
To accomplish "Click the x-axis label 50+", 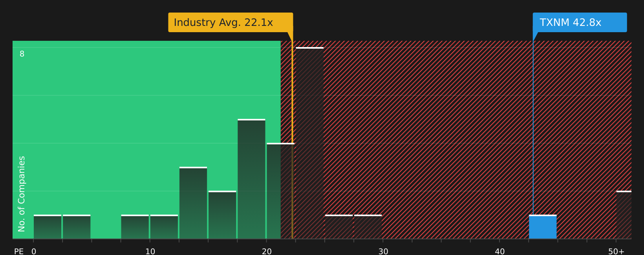I will tap(616, 251).
